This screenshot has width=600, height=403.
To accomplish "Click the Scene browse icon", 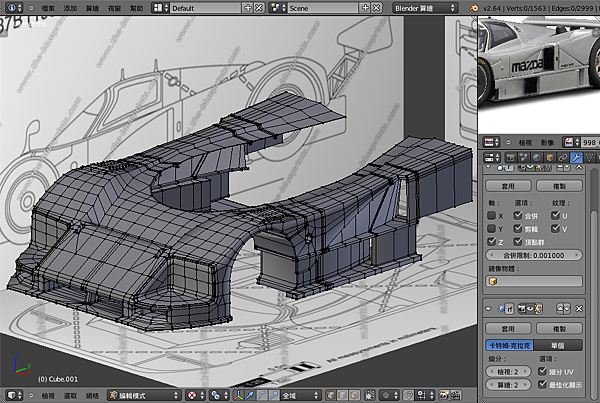I will click(x=278, y=8).
